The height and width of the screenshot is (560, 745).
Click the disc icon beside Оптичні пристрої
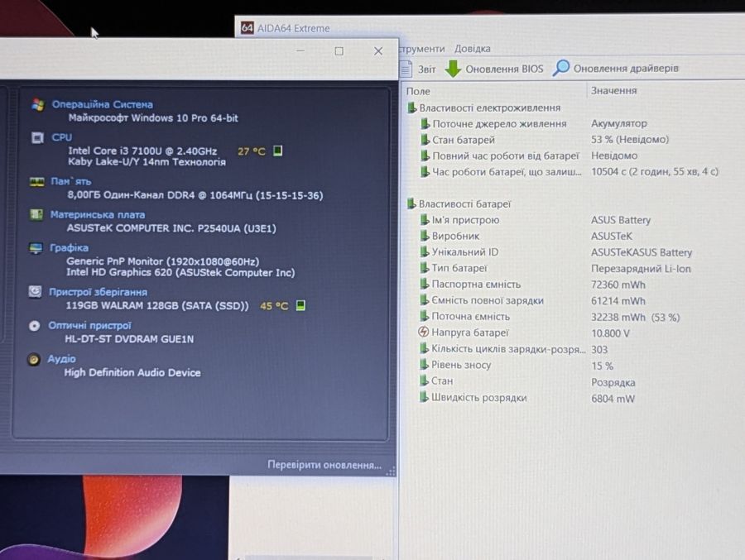coord(34,326)
